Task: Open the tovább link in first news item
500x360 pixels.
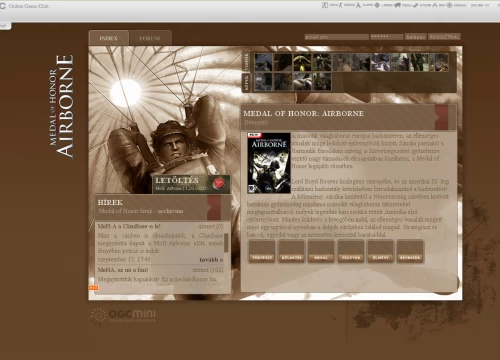Action: click(211, 260)
